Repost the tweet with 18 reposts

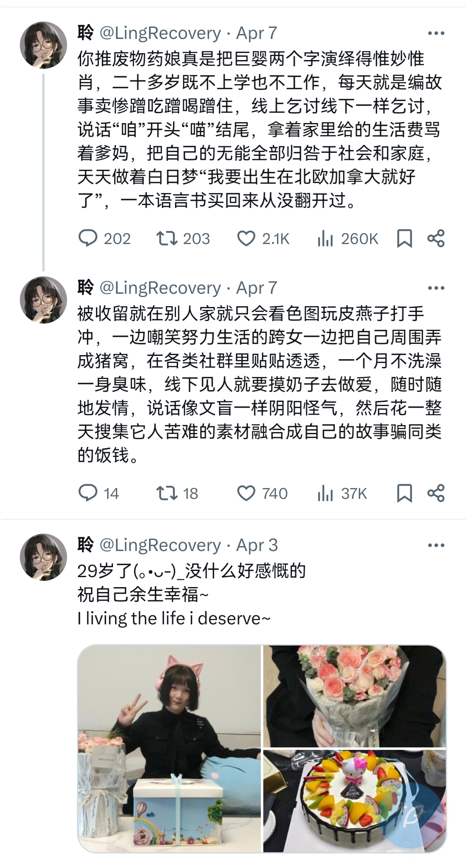pyautogui.click(x=166, y=493)
